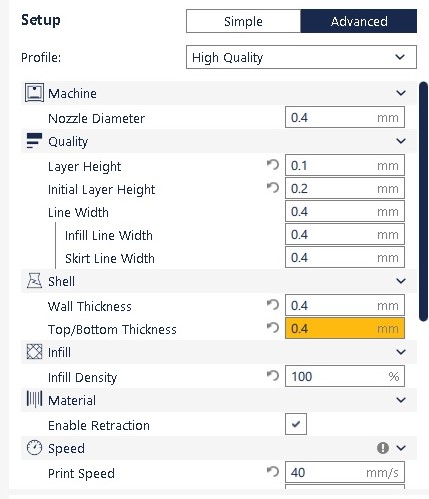429x499 pixels.
Task: Reset Infill Density with the revert arrow
Action: pyautogui.click(x=273, y=376)
